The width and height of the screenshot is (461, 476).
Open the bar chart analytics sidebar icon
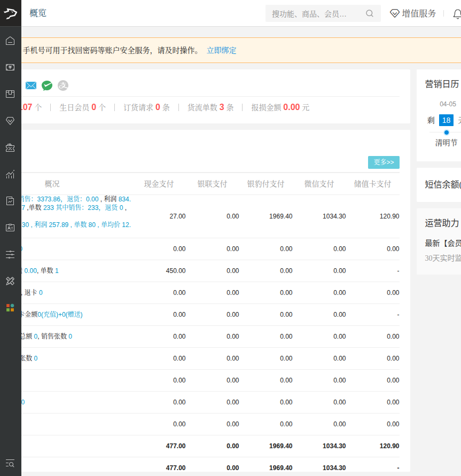[x=10, y=174]
